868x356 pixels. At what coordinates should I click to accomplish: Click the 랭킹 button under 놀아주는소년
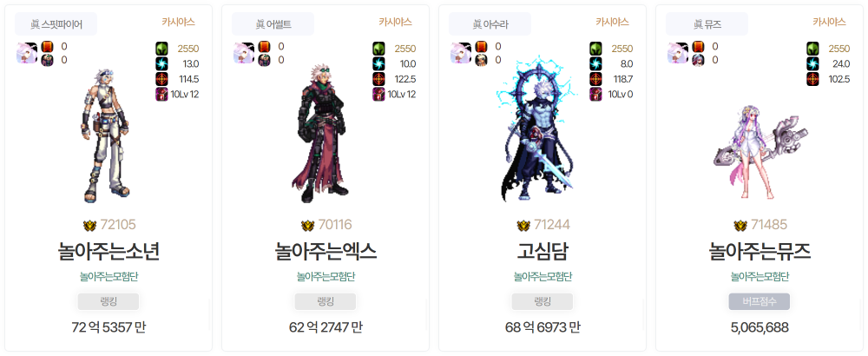point(108,302)
